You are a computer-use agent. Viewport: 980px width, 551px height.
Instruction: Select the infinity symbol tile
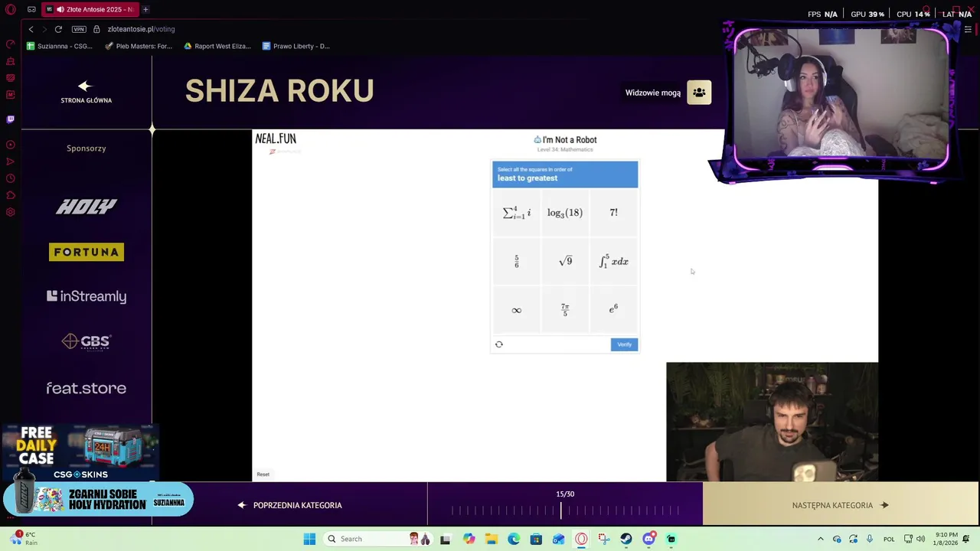tap(516, 310)
